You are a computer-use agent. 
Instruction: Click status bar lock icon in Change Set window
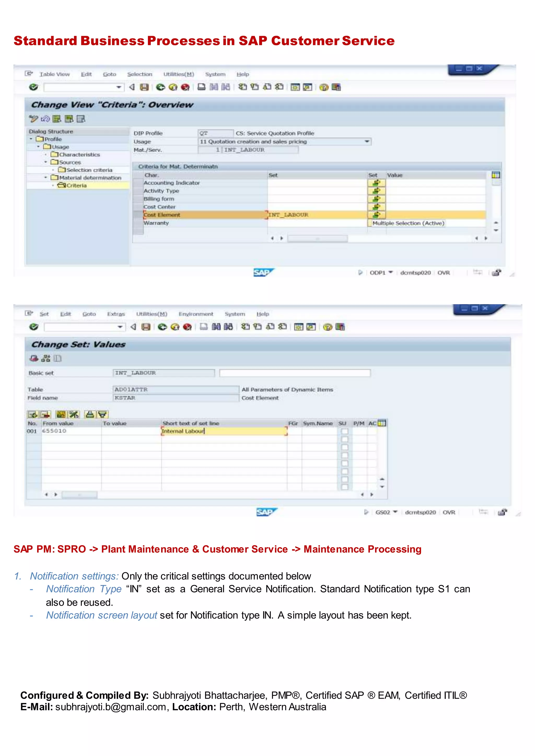pyautogui.click(x=502, y=512)
